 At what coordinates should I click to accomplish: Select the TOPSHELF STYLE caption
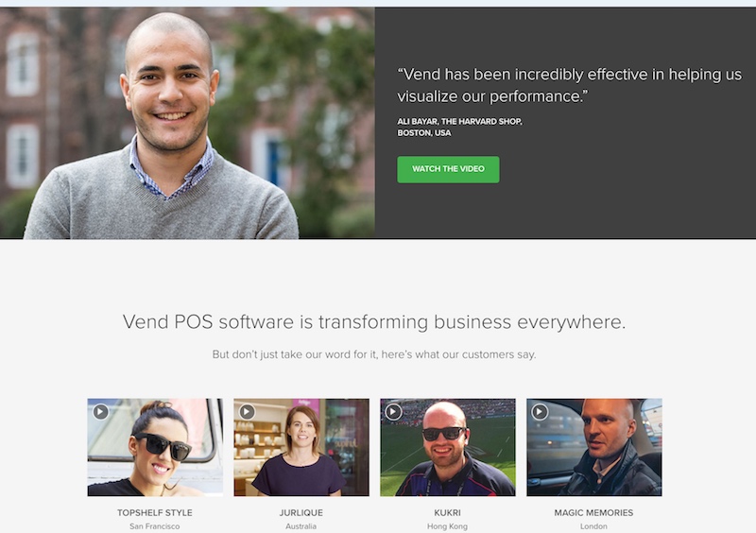[x=155, y=513]
